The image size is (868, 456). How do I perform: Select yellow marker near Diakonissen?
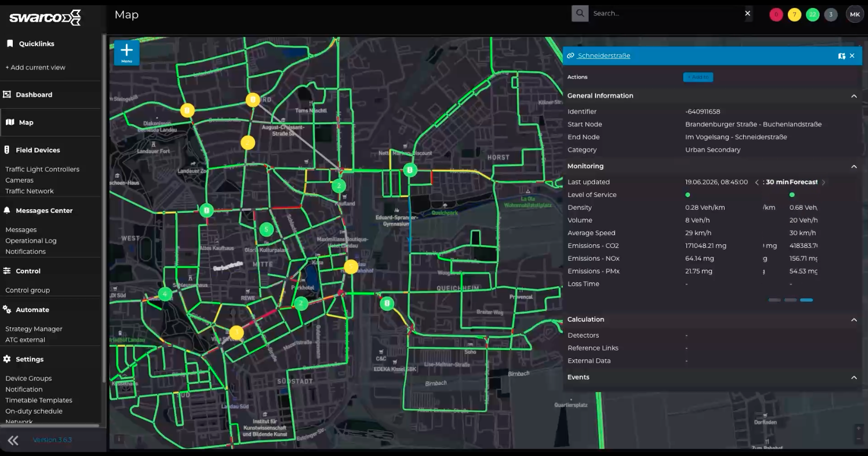(x=187, y=110)
